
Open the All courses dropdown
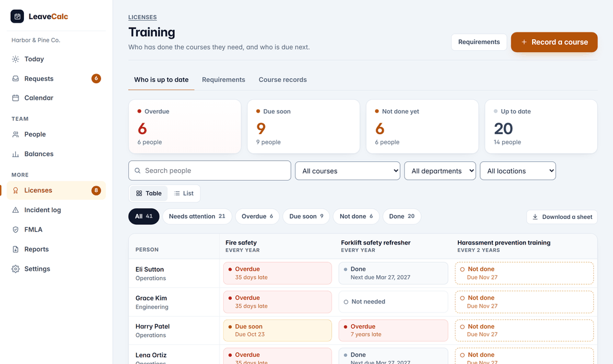coord(348,171)
